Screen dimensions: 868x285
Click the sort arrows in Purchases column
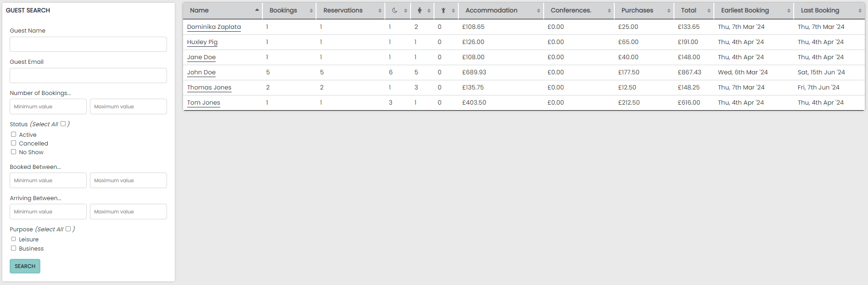pyautogui.click(x=668, y=11)
